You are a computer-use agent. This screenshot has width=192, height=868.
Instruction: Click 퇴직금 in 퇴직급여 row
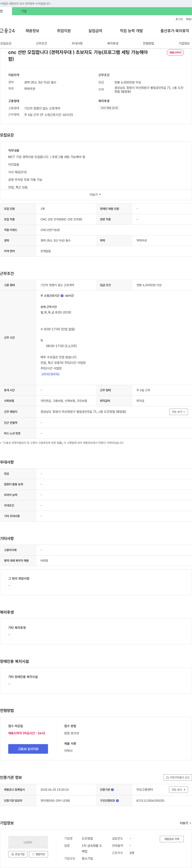[x=140, y=401]
